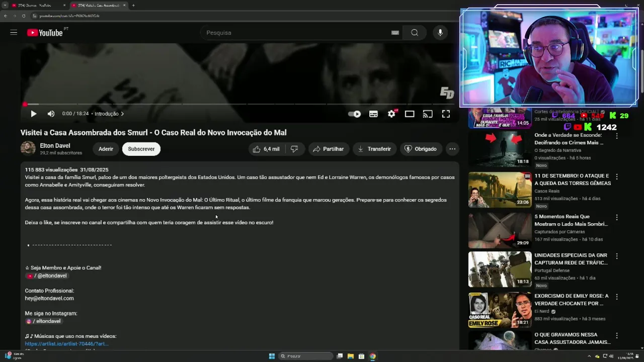Click the Transferir download button
The height and width of the screenshot is (362, 644).
click(x=374, y=149)
